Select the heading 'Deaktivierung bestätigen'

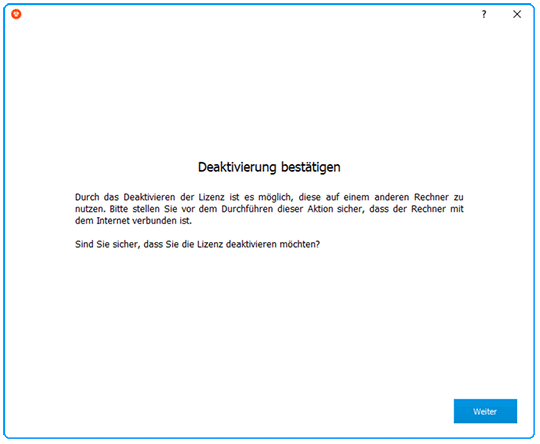(x=269, y=167)
